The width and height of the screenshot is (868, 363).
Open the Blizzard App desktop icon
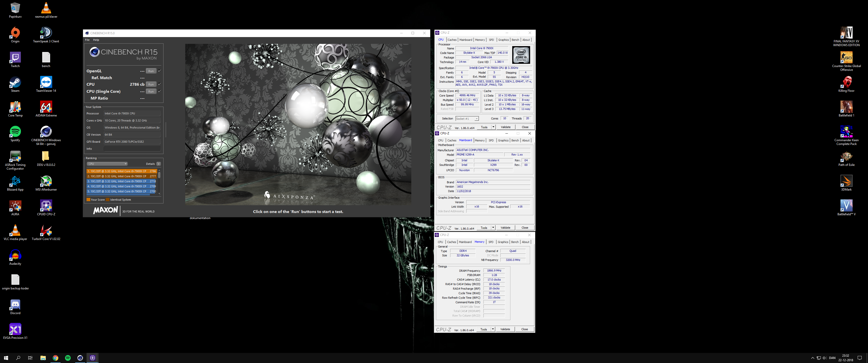pos(15,183)
